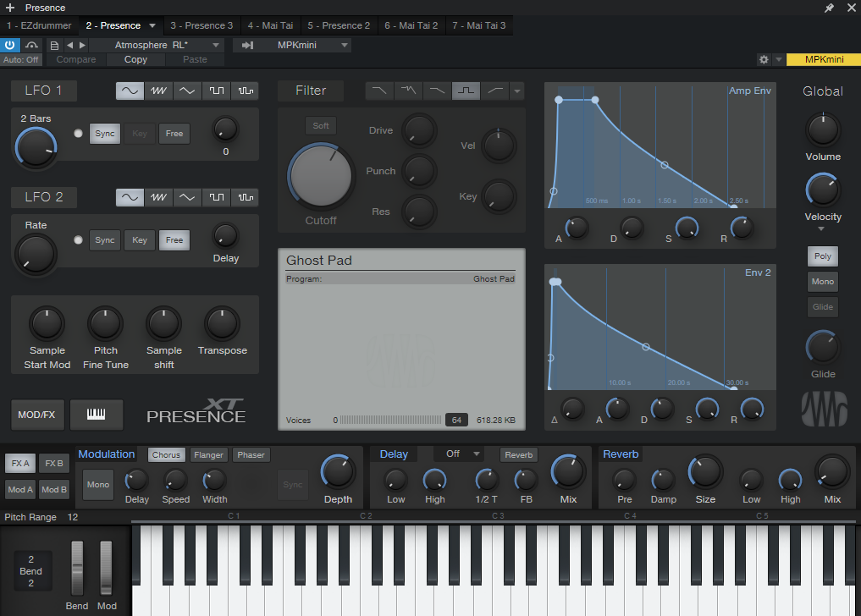Show the keyboard view icon
The image size is (861, 616).
pos(97,415)
